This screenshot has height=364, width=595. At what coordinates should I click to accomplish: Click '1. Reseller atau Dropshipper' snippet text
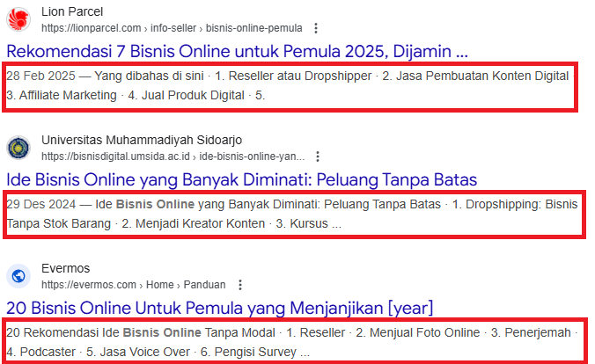[x=293, y=76]
